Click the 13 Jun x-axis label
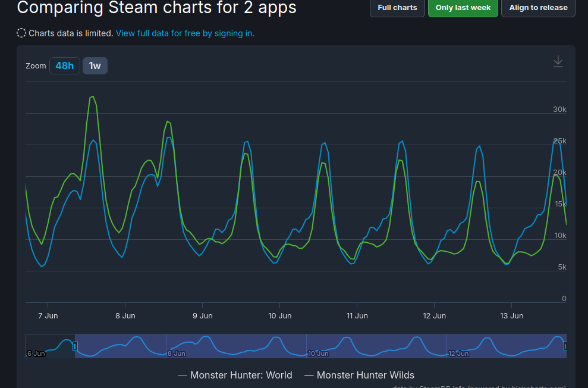 [511, 315]
